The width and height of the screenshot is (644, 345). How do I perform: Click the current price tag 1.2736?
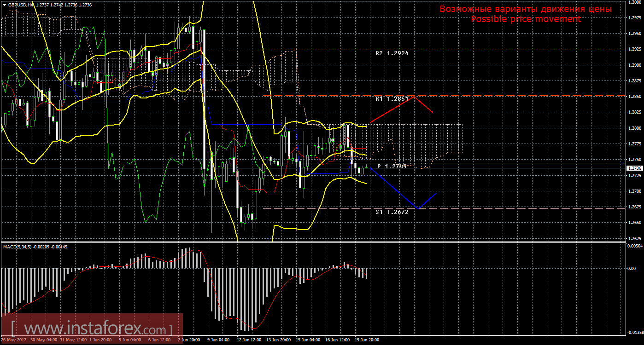click(634, 168)
